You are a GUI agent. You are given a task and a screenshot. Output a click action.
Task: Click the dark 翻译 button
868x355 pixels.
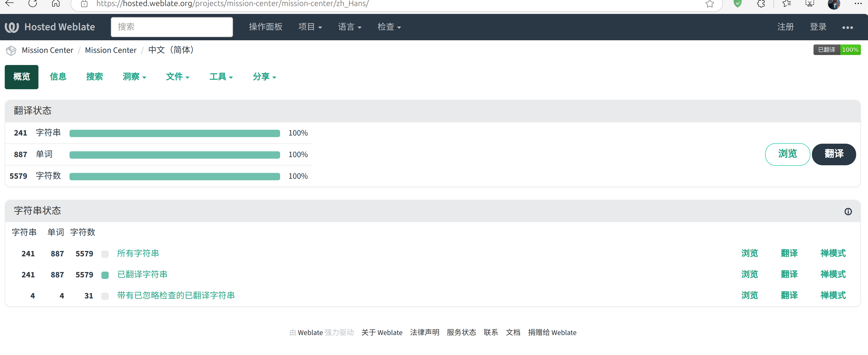pos(834,154)
